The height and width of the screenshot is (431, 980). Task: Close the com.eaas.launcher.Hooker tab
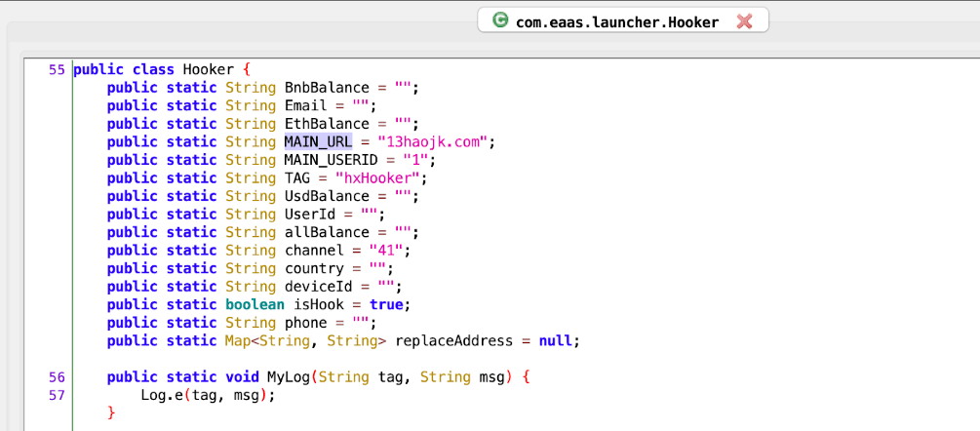[x=744, y=21]
